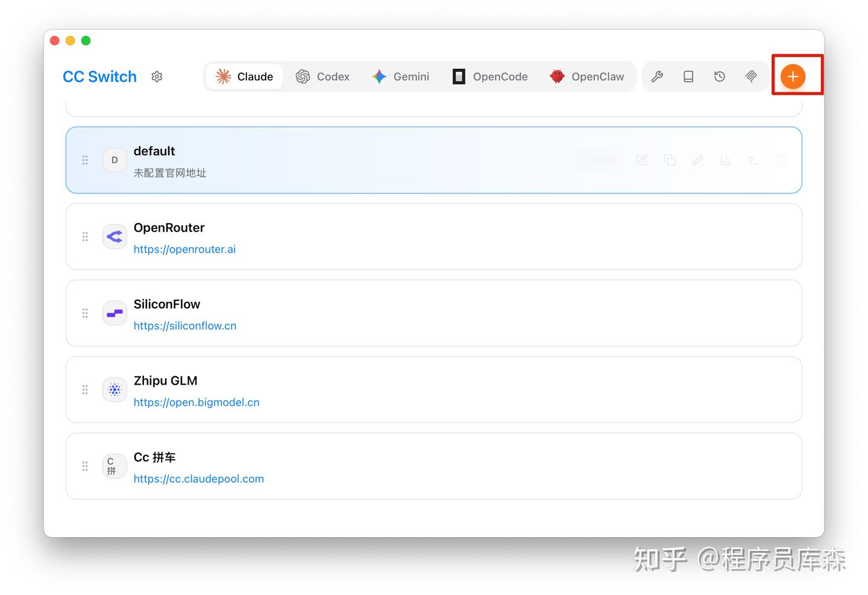
Task: Open the MCP paperclip-style icon
Action: click(750, 77)
